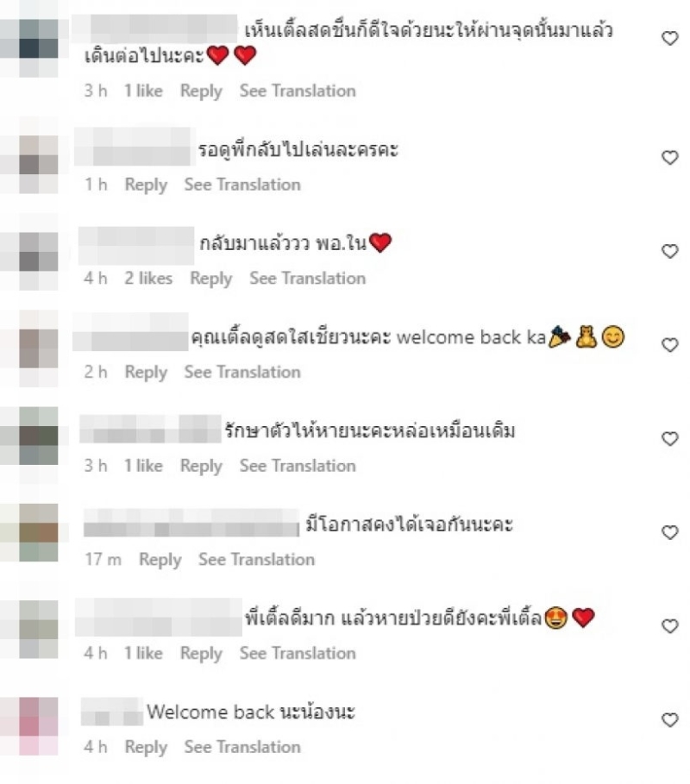
Task: Tap heart icon on the 1 h comment
Action: [x=669, y=158]
